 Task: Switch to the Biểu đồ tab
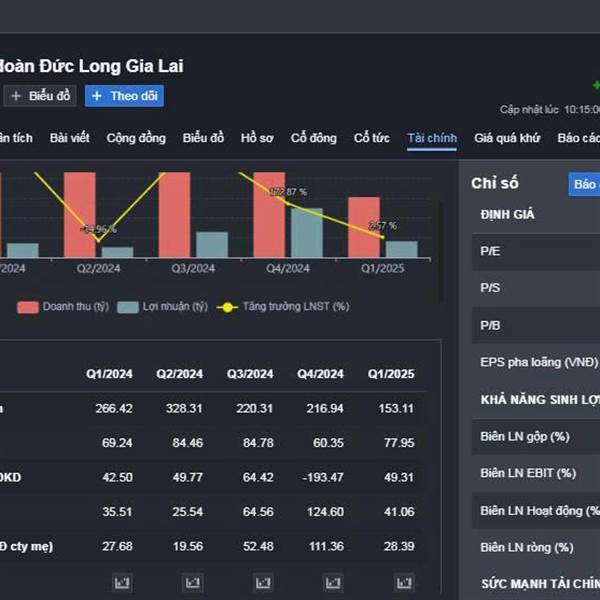[x=203, y=138]
